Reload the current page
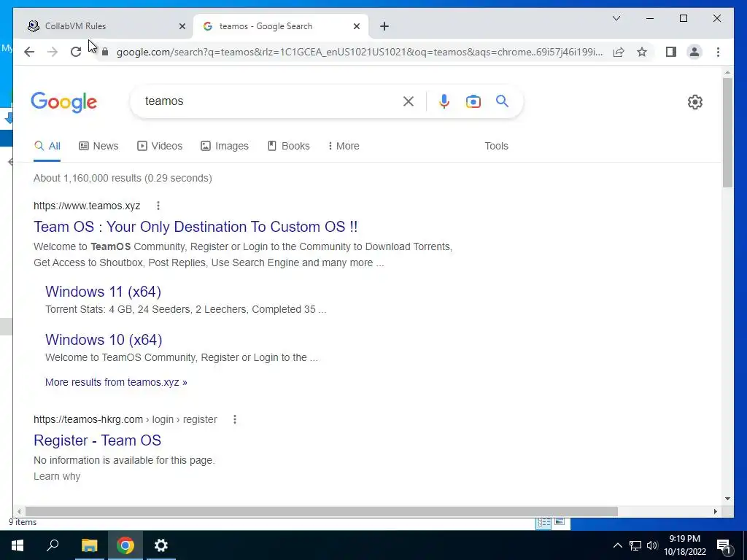 (x=76, y=52)
